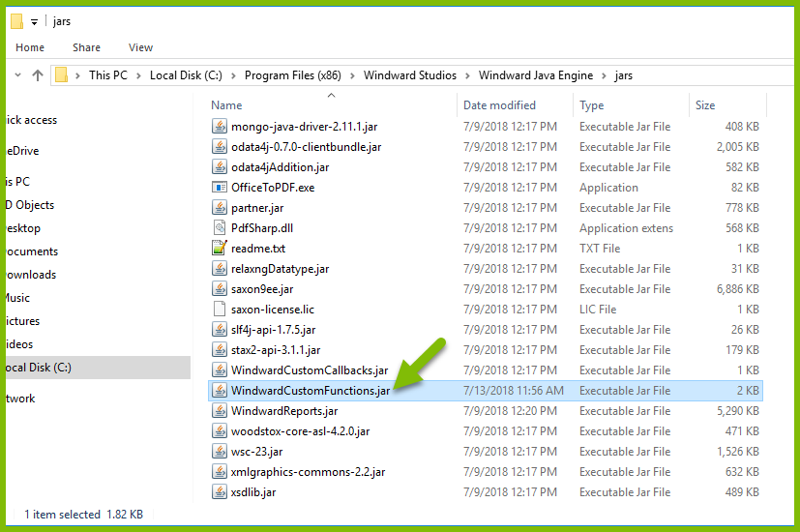Click the partner.jar file icon

220,208
